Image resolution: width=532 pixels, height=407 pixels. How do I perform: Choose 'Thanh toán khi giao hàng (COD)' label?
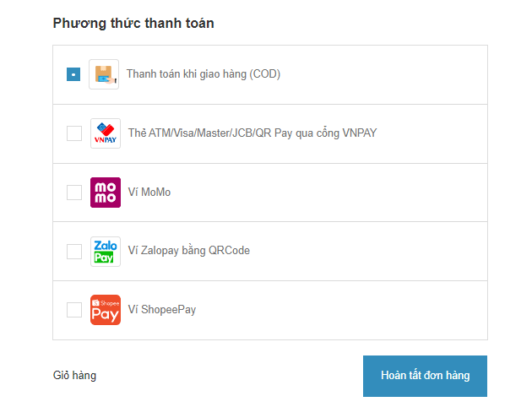[x=204, y=74]
